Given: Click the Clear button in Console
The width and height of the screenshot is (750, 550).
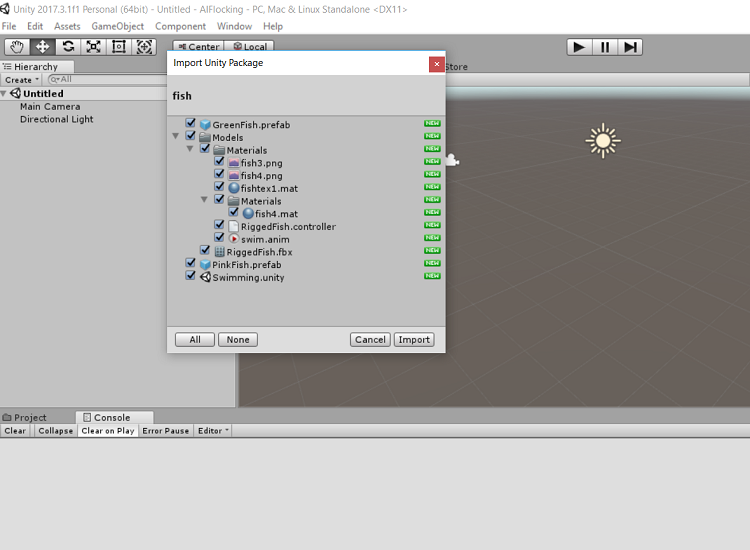Looking at the screenshot, I should click(15, 430).
